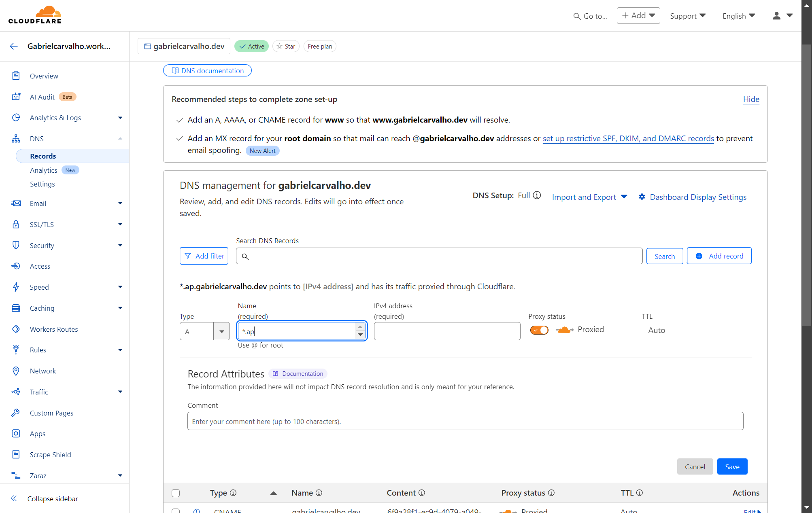
Task: Click the info icon next to TTL column
Action: pos(640,493)
